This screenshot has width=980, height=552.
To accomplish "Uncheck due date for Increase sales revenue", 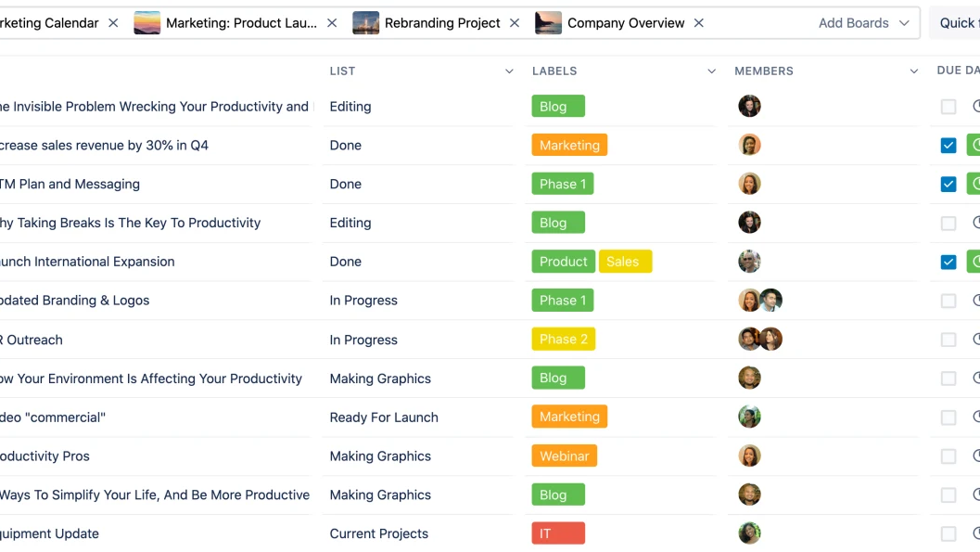I will pyautogui.click(x=948, y=146).
